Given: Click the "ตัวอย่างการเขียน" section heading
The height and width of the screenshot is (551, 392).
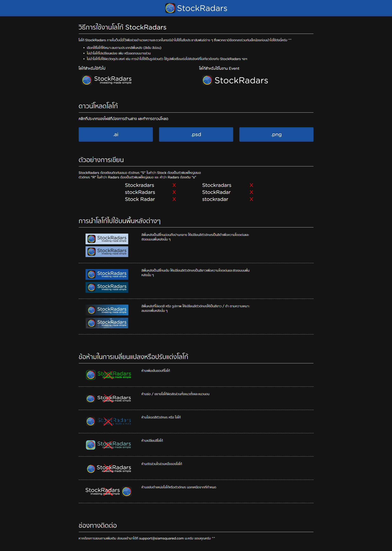Looking at the screenshot, I should pyautogui.click(x=101, y=159).
